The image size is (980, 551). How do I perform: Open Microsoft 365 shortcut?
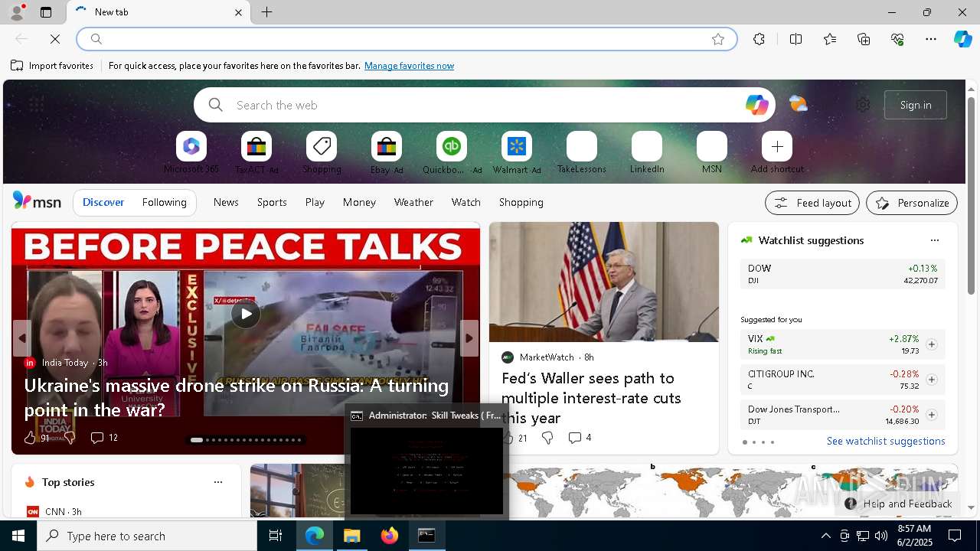191,153
